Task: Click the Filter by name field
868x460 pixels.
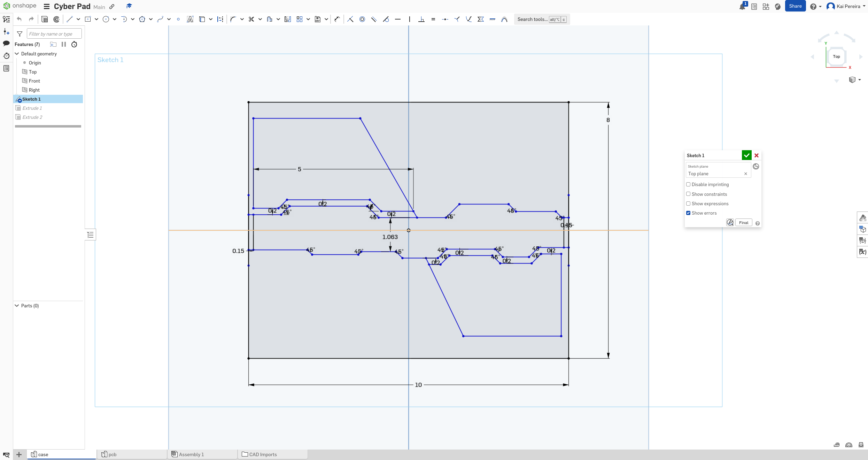Action: (x=54, y=34)
